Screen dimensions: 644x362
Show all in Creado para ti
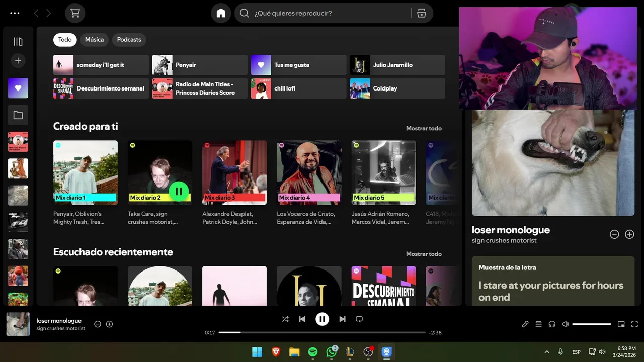(x=424, y=128)
